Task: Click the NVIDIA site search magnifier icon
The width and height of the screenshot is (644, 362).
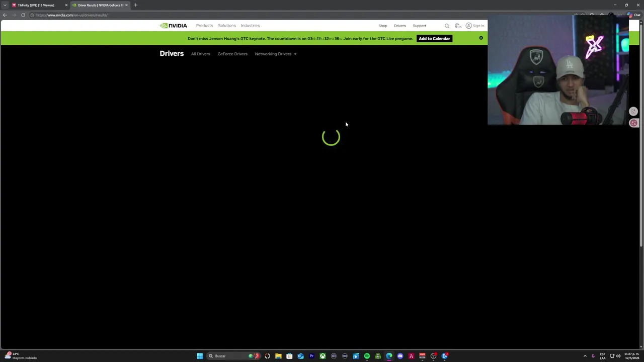Action: [447, 26]
